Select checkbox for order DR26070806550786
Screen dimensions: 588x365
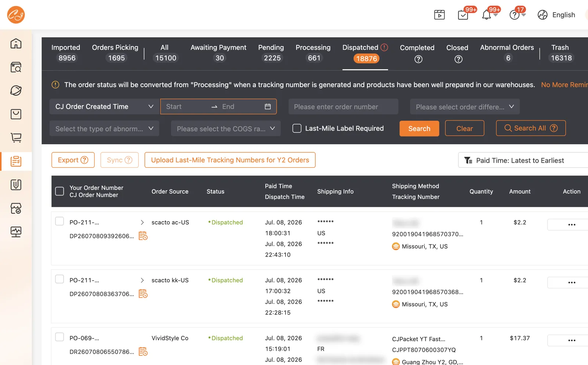click(59, 337)
